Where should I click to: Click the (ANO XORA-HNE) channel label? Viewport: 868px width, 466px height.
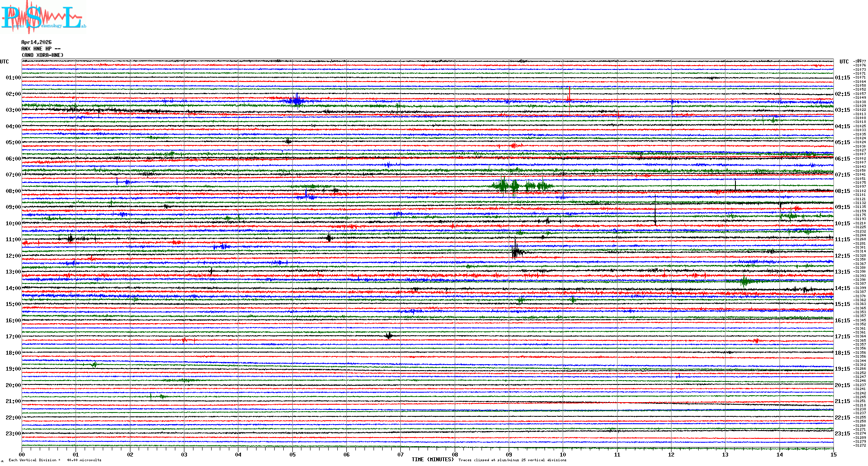[42, 55]
